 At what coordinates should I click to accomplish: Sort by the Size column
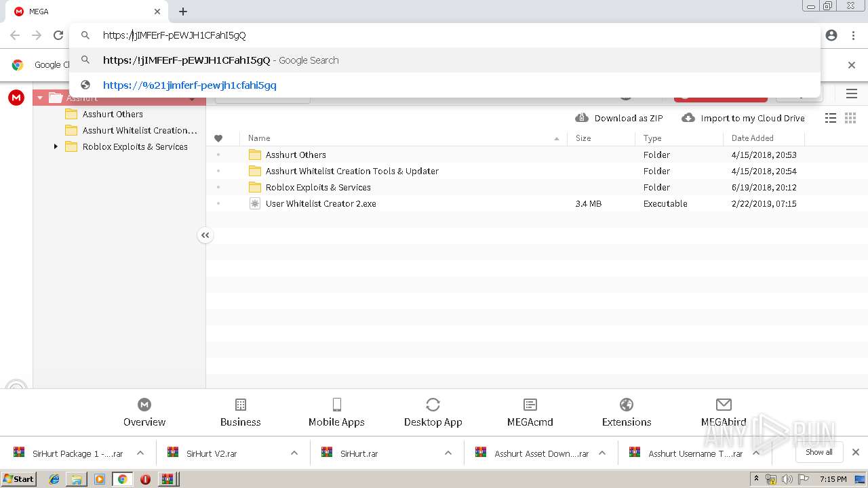[x=583, y=138]
